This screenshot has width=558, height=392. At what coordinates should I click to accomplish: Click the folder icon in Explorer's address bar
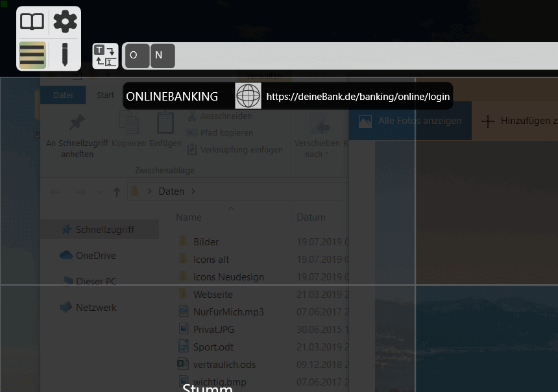(135, 191)
